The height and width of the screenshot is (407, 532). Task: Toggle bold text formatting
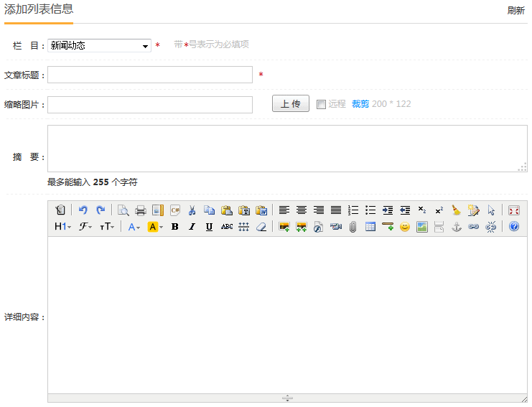[x=174, y=227]
